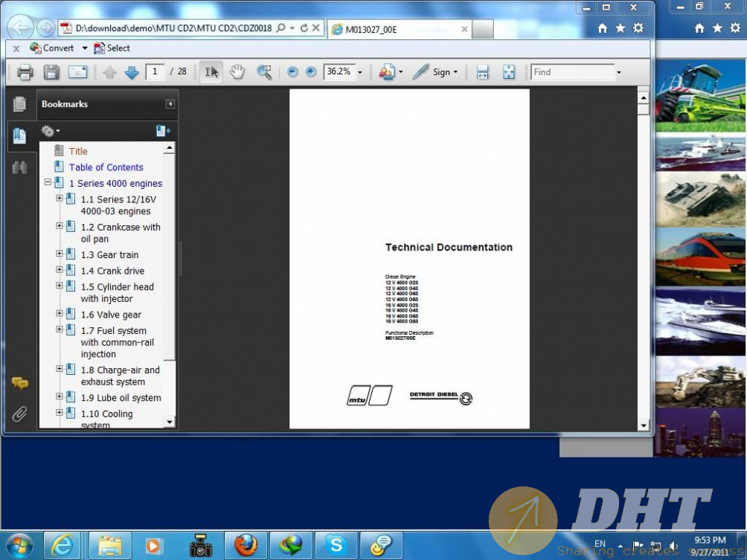Jump to 1.8 Charge-air and exhaust system

(x=120, y=376)
